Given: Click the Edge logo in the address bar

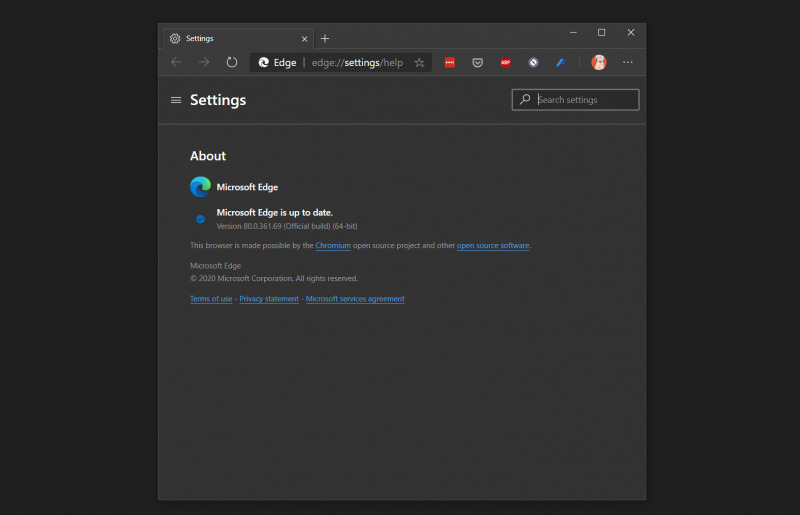Looking at the screenshot, I should 264,62.
